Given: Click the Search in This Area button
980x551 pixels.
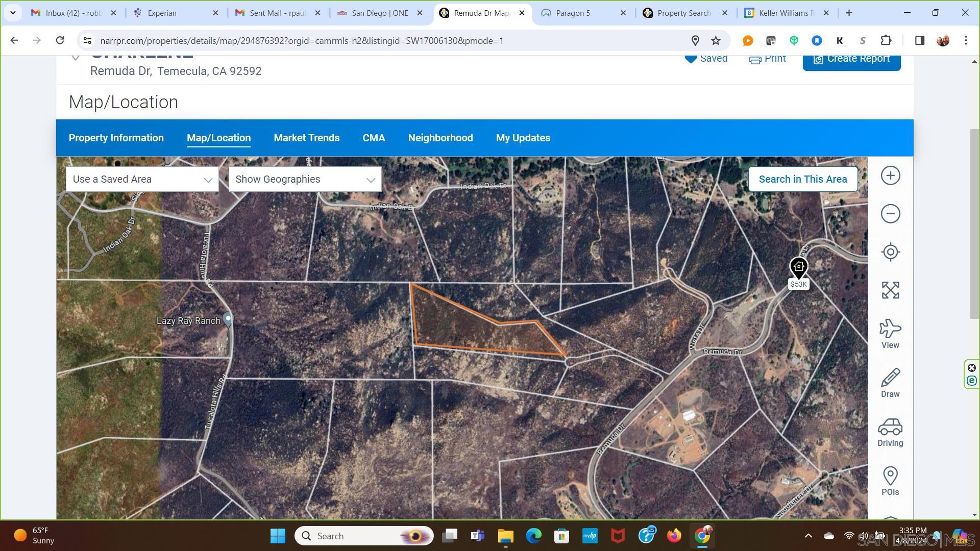Looking at the screenshot, I should pos(802,180).
